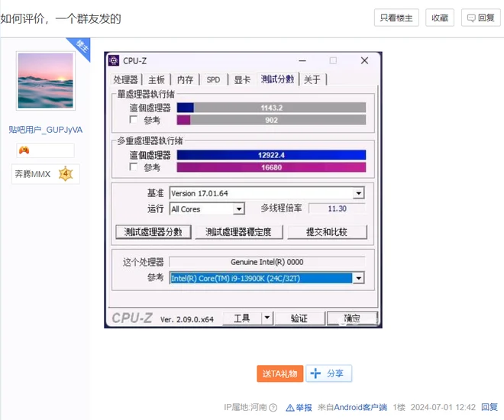Image resolution: width=504 pixels, height=420 pixels.
Task: Expand the i9-13900K reference processor dropdown
Action: tap(358, 278)
